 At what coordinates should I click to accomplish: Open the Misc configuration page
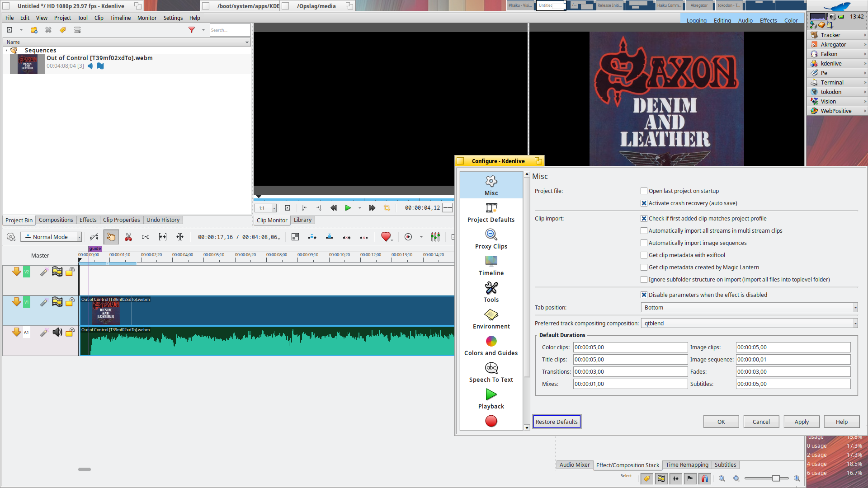pos(491,186)
